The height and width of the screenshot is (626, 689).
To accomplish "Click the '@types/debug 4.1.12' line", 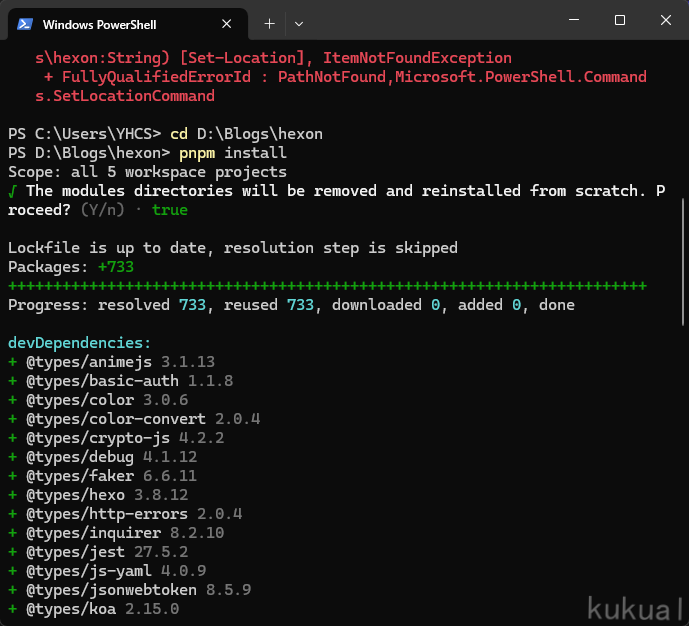I will pos(102,457).
